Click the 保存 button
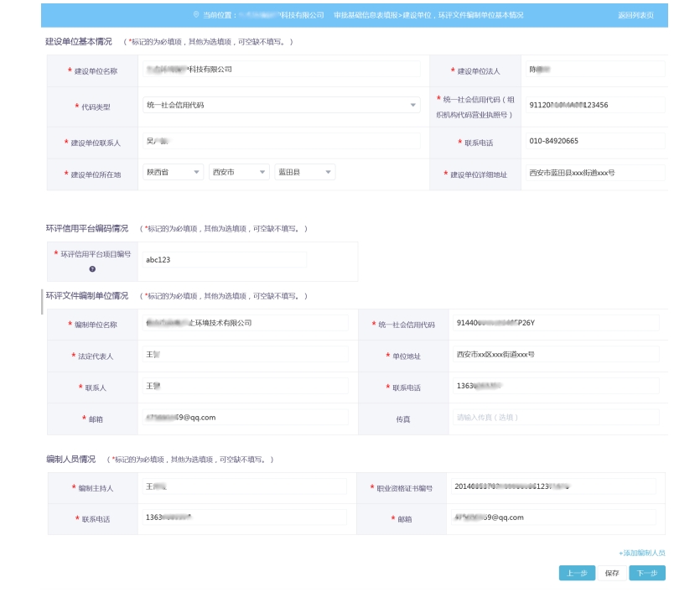 (x=612, y=574)
